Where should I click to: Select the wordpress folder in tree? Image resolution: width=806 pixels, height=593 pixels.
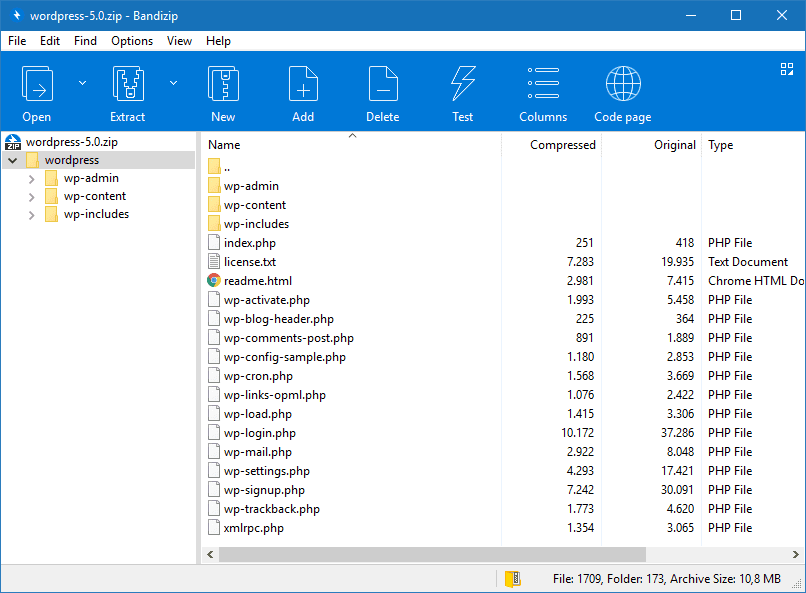pos(71,160)
